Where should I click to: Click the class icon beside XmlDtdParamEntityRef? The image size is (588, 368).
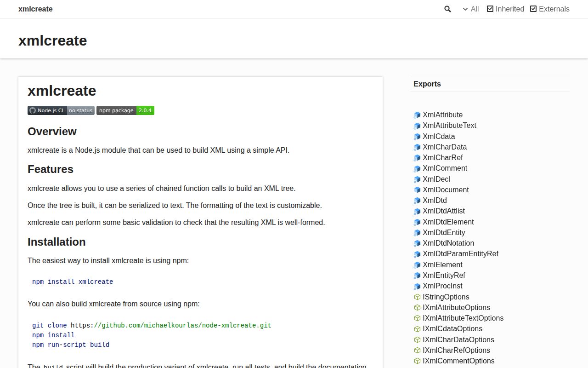(x=417, y=254)
